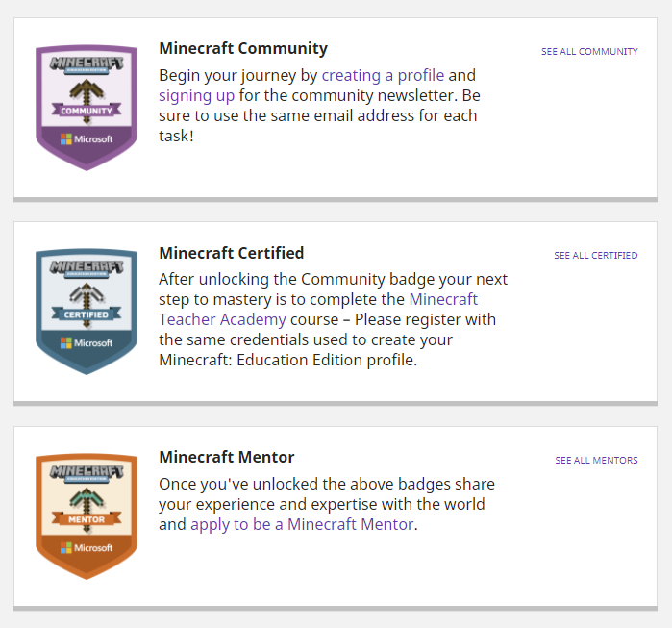
Task: Click "apply to be a Minecraft Mentor"
Action: (x=302, y=524)
